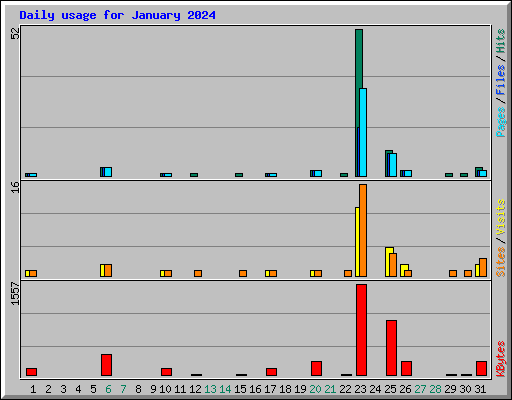Click green weekend day label '20'
Viewport: 512px width, 400px height.
coord(315,389)
